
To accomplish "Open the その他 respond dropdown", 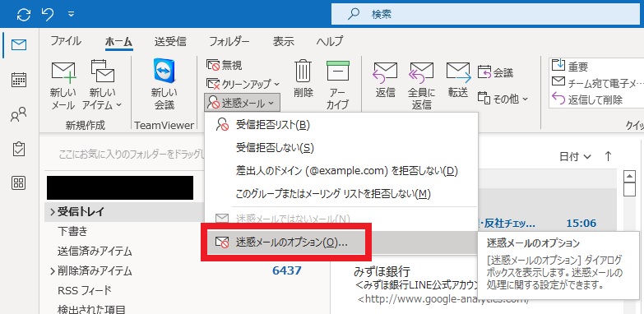I will pos(503,99).
